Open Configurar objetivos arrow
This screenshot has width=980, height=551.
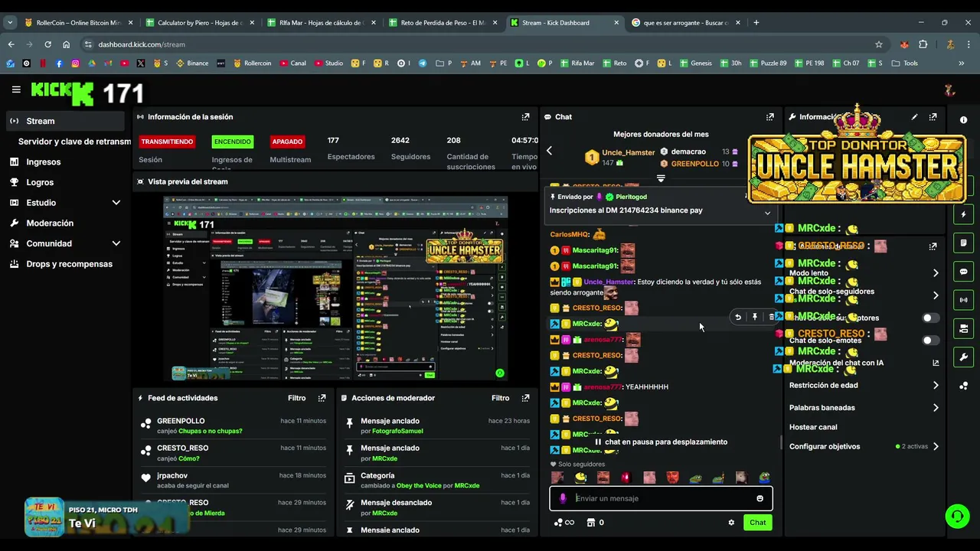[936, 446]
